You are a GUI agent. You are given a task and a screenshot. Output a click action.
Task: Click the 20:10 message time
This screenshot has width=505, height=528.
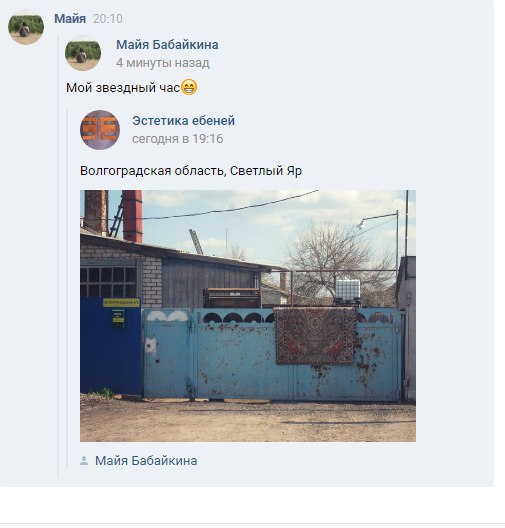pos(108,19)
